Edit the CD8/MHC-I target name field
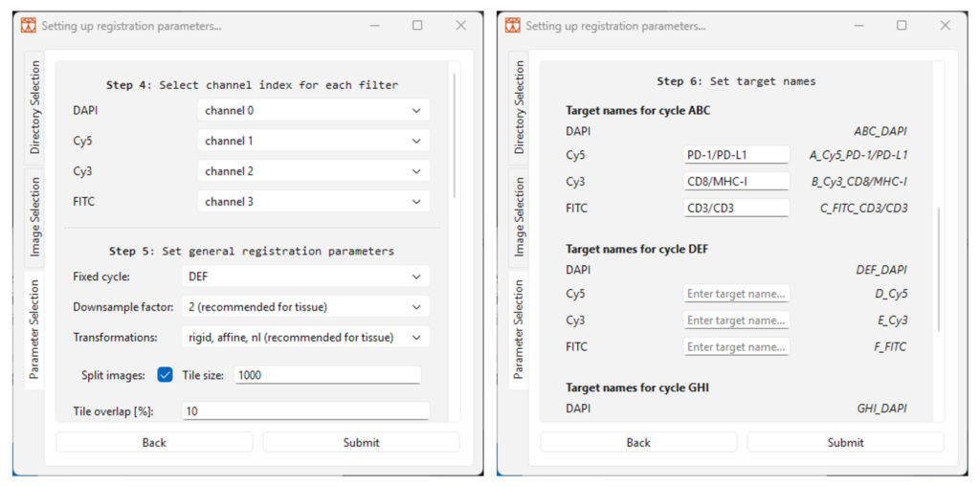980x487 pixels. pyautogui.click(x=736, y=182)
